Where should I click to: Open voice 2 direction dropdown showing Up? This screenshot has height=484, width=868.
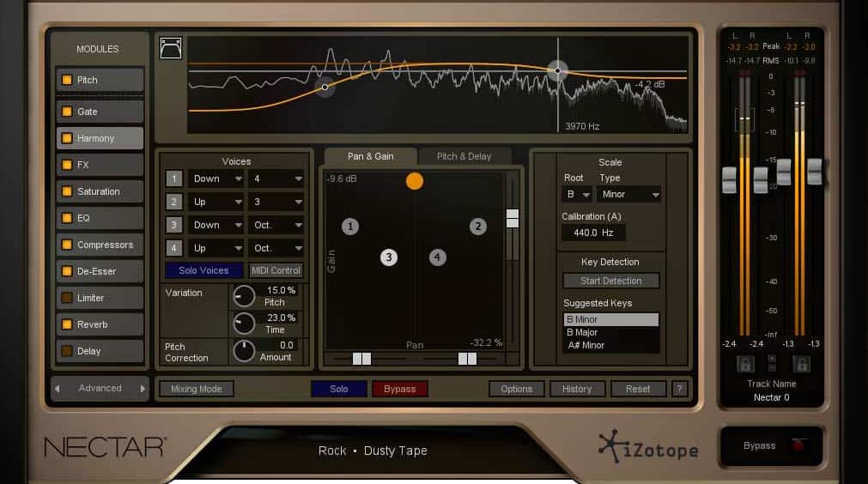click(216, 202)
